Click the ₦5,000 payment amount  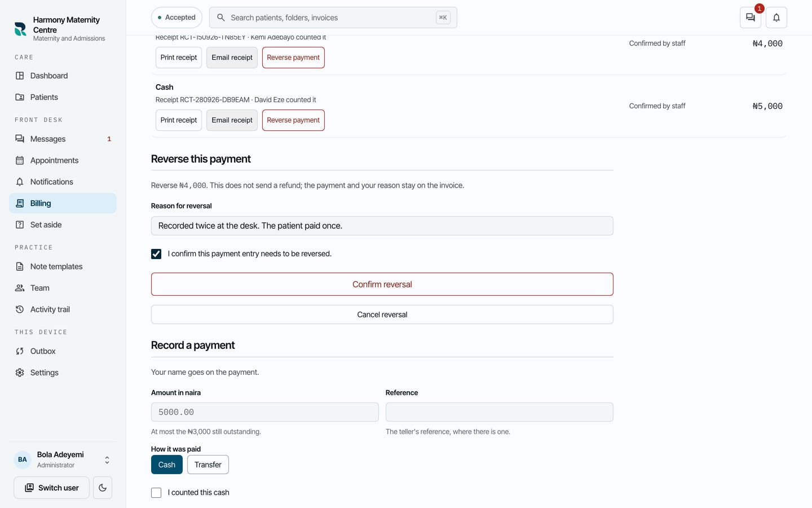[767, 106]
